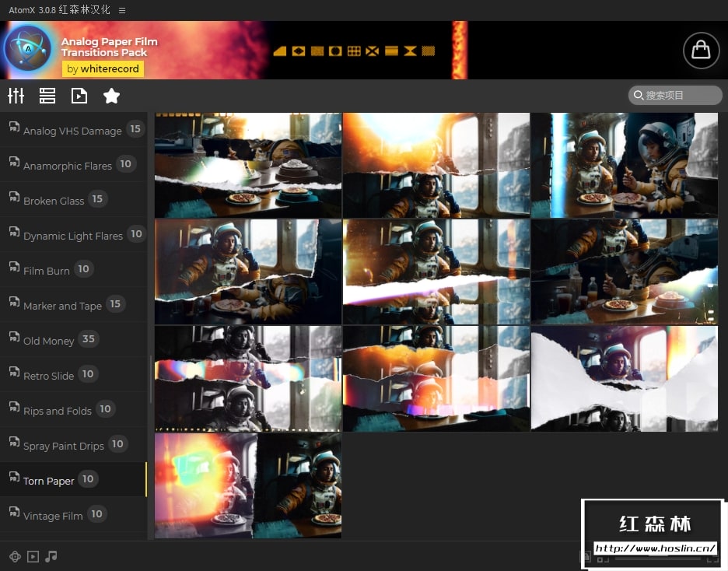Select the Old Money category
728x571 pixels.
click(73, 340)
